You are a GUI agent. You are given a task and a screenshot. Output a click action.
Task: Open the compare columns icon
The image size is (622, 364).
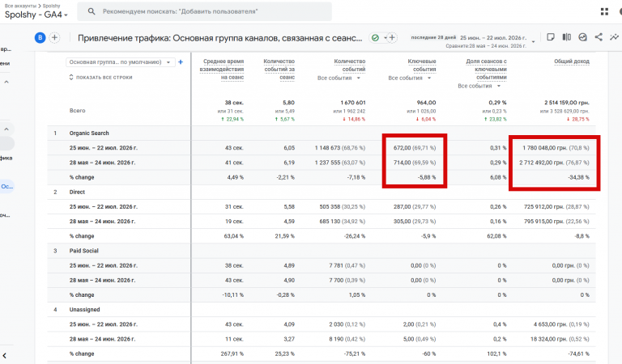pos(566,37)
